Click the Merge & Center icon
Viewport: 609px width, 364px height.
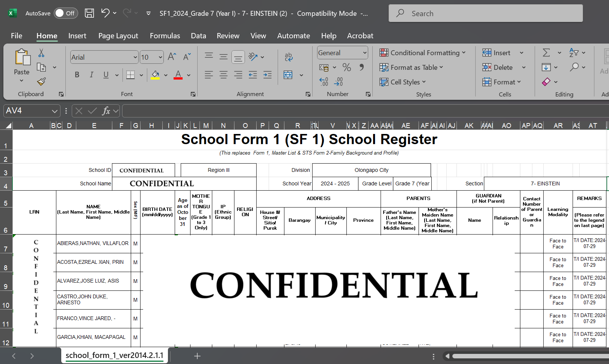(288, 75)
